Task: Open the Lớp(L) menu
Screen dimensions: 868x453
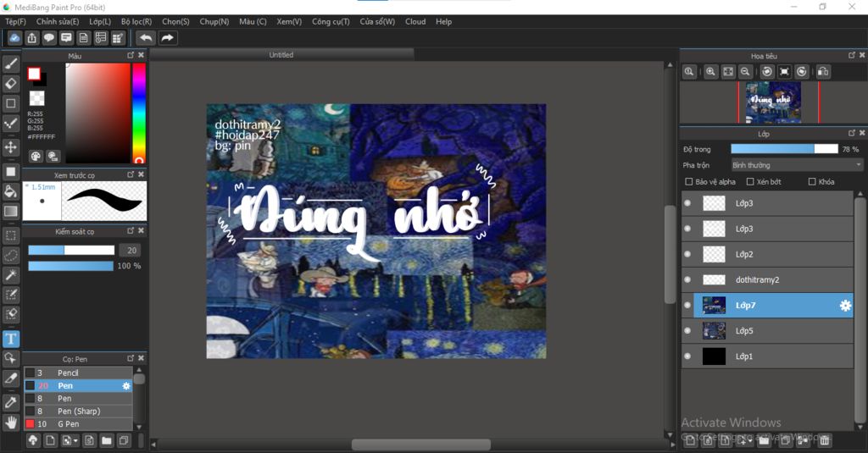Action: pyautogui.click(x=100, y=21)
